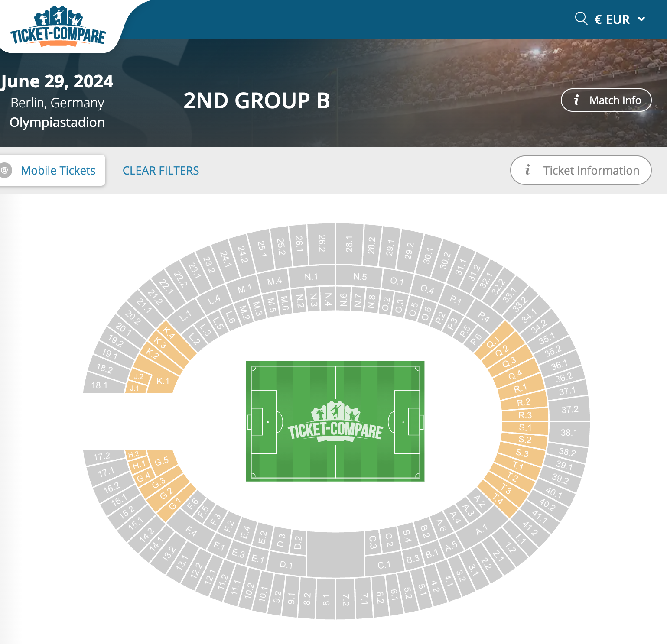Click the search magnifier icon
Screen dimensions: 667x644
[581, 19]
